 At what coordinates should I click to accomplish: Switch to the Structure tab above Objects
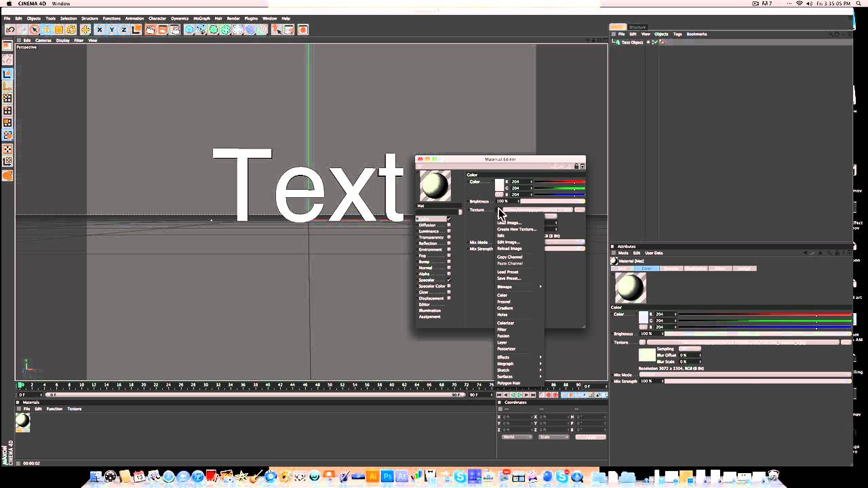pyautogui.click(x=637, y=27)
